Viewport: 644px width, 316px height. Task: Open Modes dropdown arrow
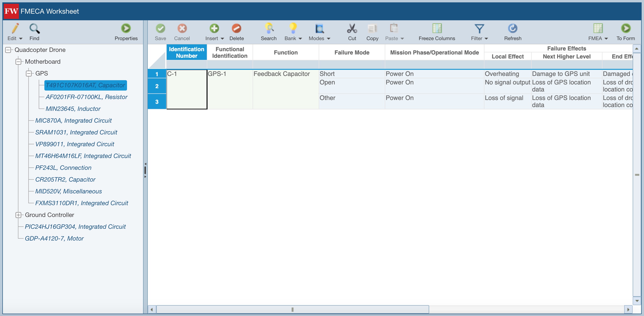(329, 38)
